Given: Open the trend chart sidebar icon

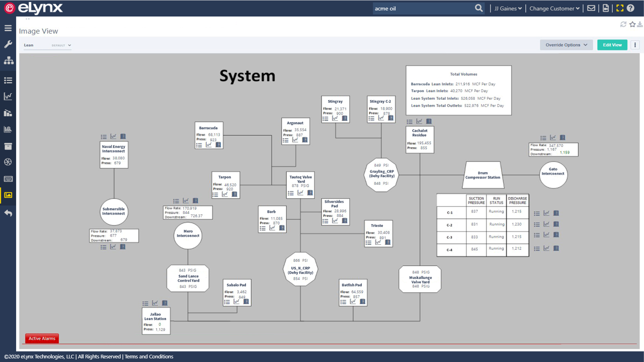Looking at the screenshot, I should pyautogui.click(x=8, y=96).
